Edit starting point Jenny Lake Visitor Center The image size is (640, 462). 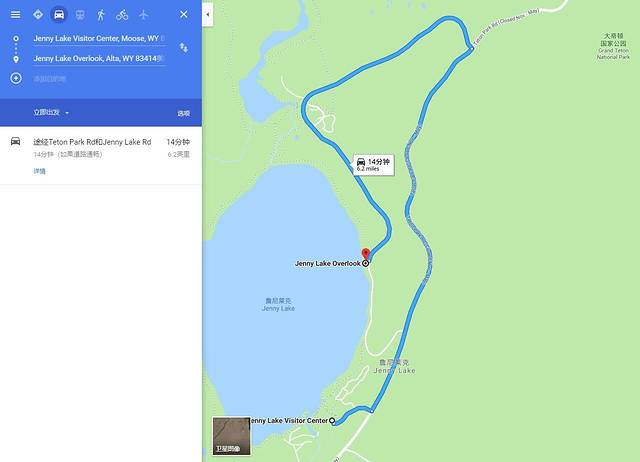coord(99,38)
